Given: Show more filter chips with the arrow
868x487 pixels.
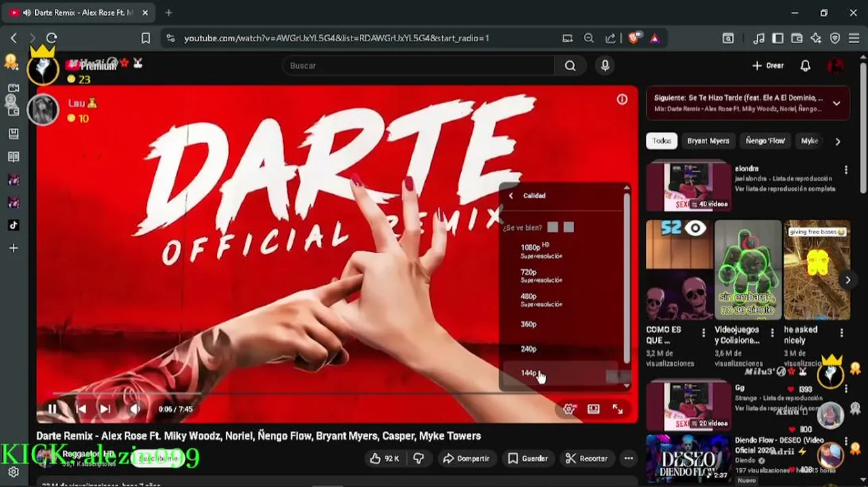Looking at the screenshot, I should click(838, 141).
